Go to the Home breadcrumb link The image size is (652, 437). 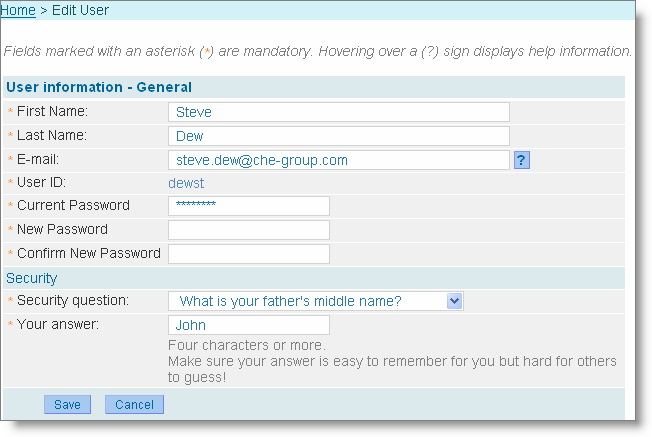point(18,10)
